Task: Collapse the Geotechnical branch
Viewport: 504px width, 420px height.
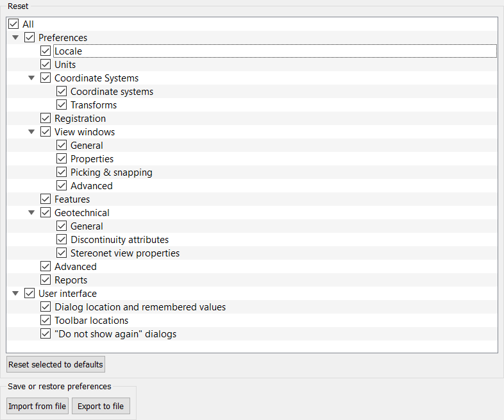Action: pos(31,213)
